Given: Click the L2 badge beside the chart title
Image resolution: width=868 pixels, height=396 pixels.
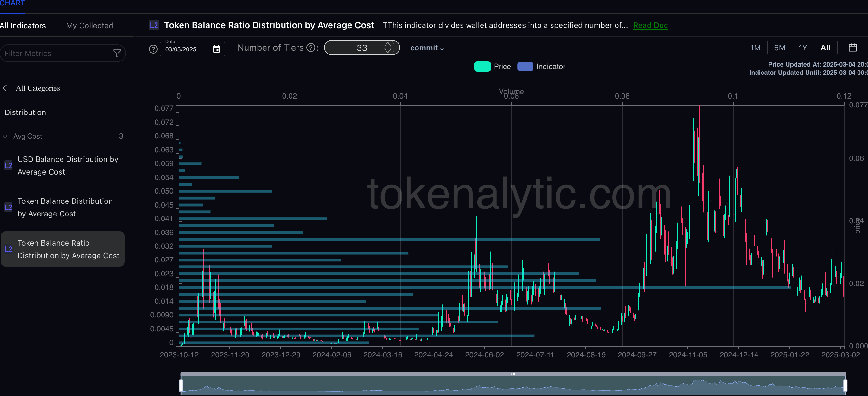Looking at the screenshot, I should pos(154,25).
